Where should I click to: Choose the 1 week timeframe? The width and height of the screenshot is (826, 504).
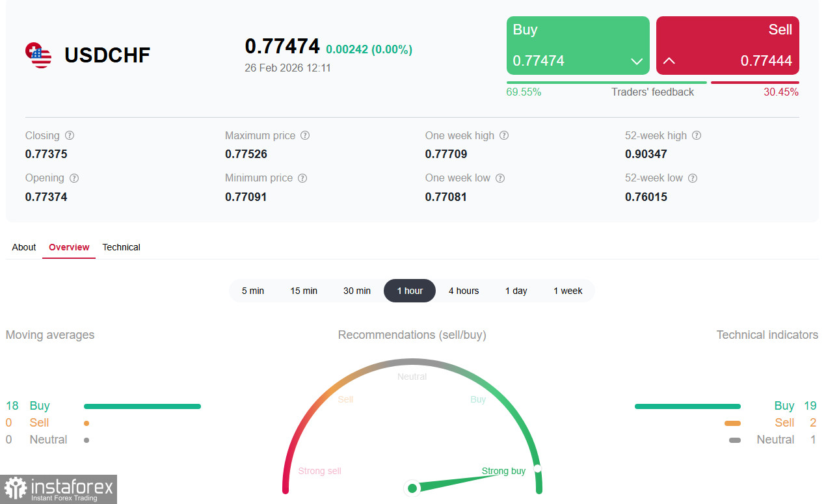(x=568, y=291)
